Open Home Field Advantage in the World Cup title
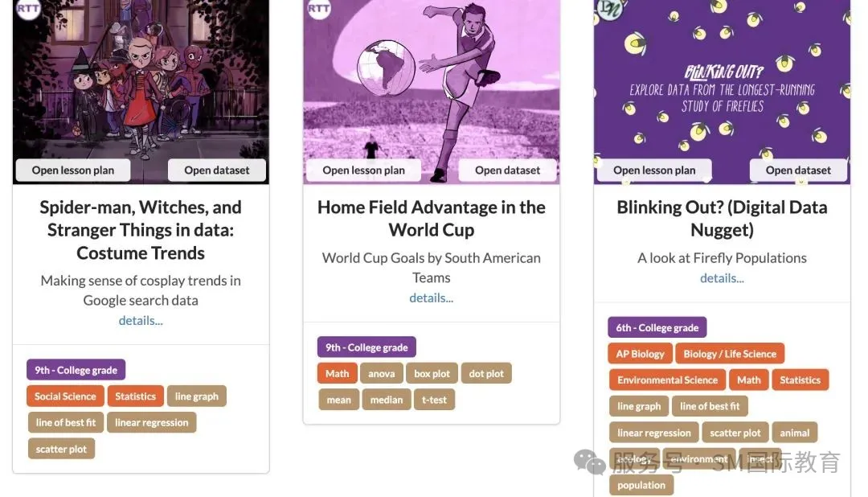 pyautogui.click(x=431, y=218)
